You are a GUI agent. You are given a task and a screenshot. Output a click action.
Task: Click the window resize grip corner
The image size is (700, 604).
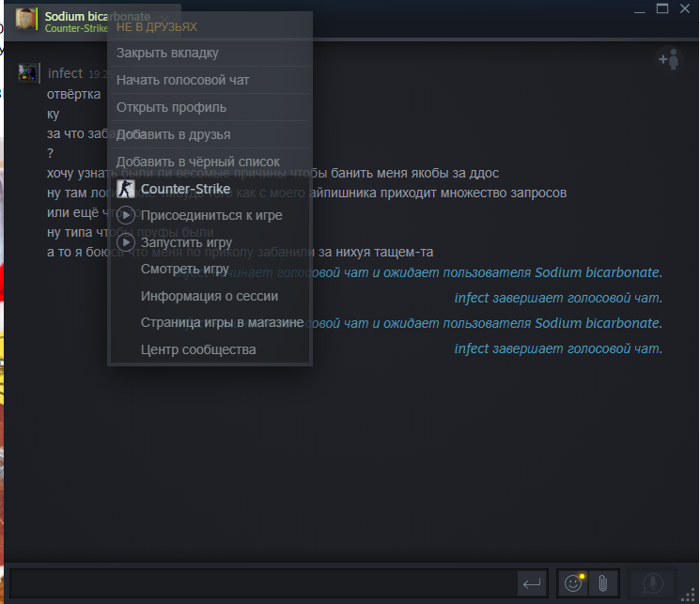(x=690, y=595)
